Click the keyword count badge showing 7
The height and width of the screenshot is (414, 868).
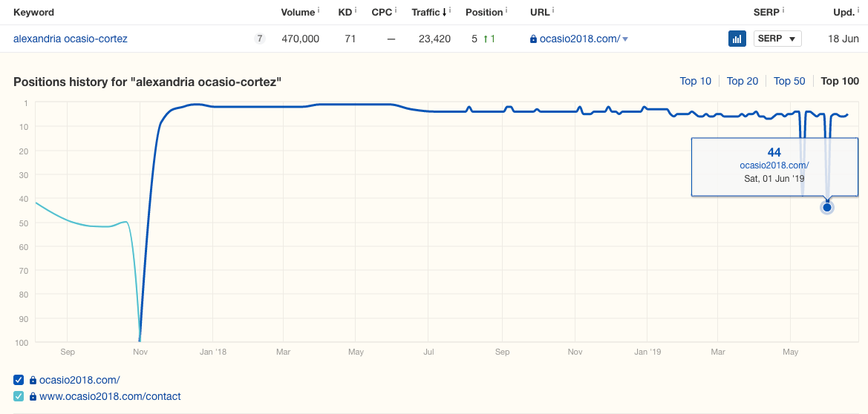(259, 39)
